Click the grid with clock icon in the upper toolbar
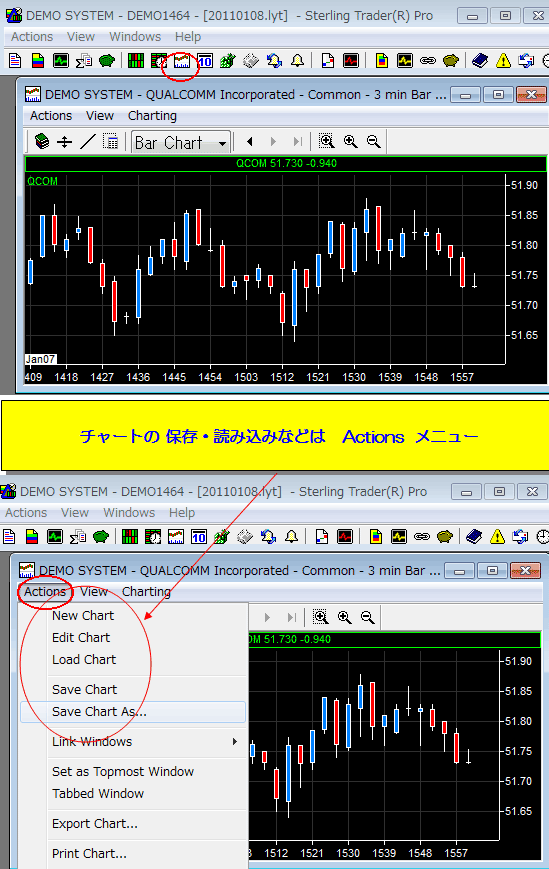The height and width of the screenshot is (869, 549). pyautogui.click(x=158, y=60)
